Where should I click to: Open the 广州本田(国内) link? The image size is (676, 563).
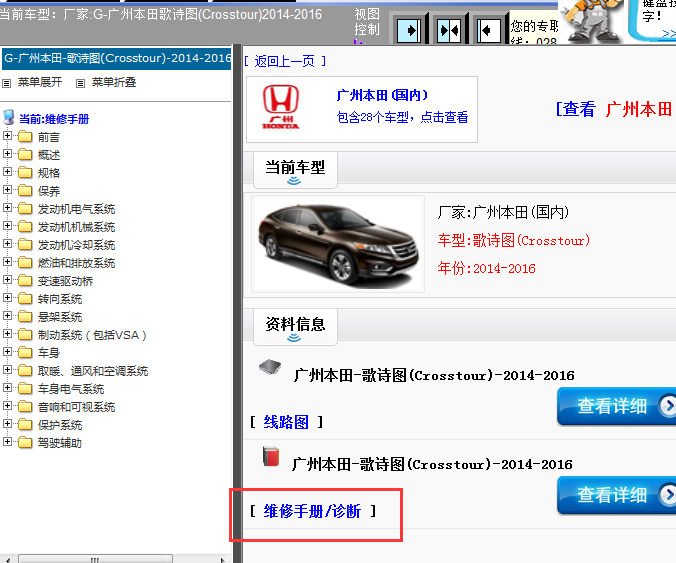tap(382, 95)
